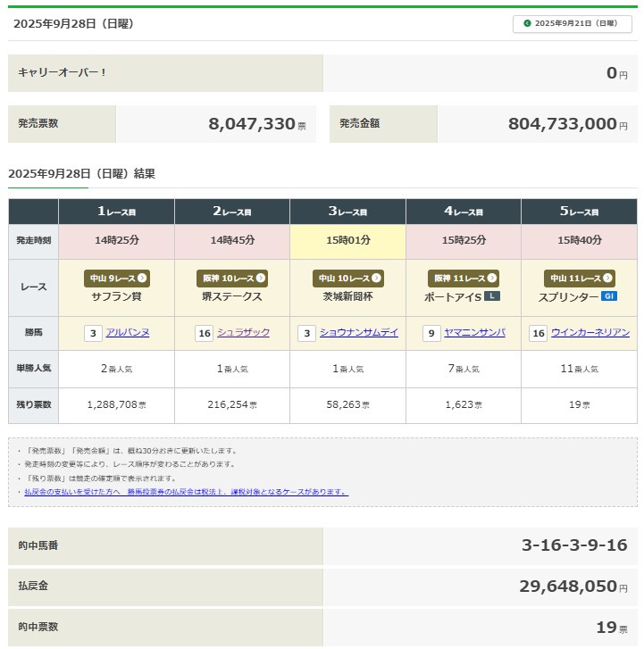Go to previous date 2025年9月21日 button

point(572,24)
